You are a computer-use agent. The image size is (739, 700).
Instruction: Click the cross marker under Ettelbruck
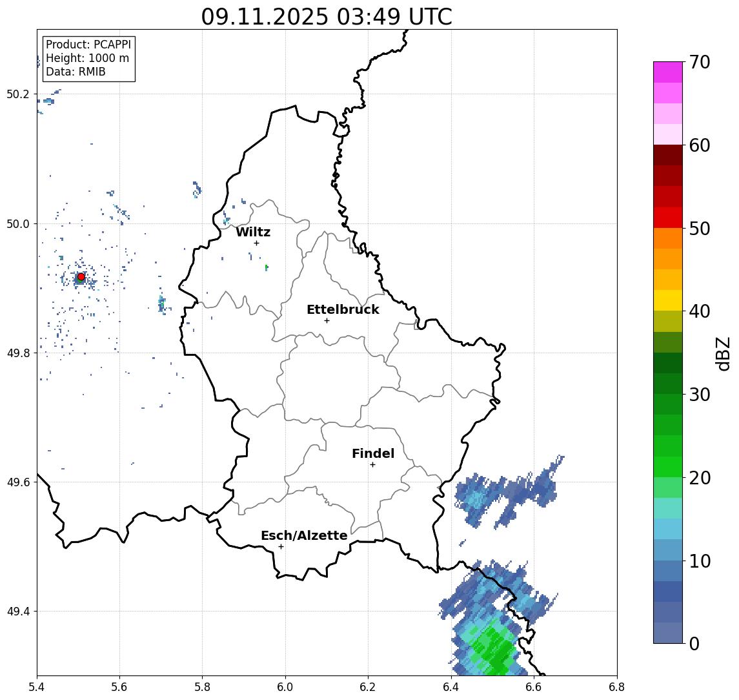tap(327, 321)
